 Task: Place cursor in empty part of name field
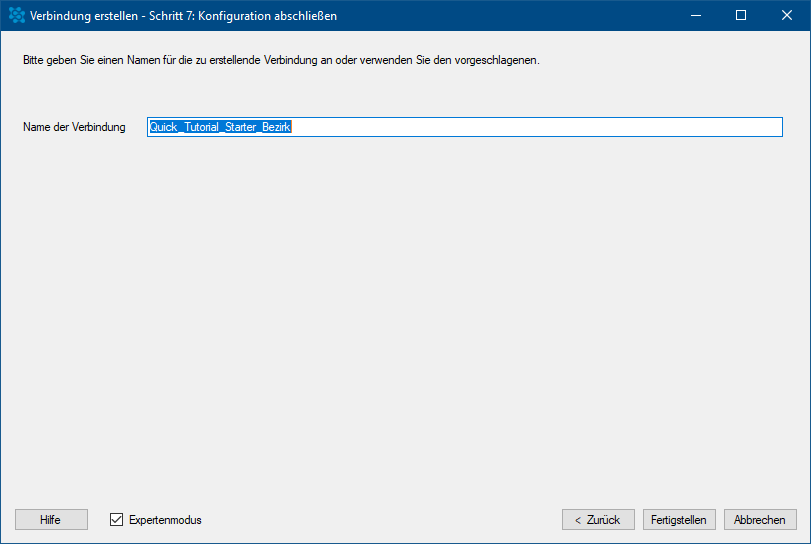(537, 127)
